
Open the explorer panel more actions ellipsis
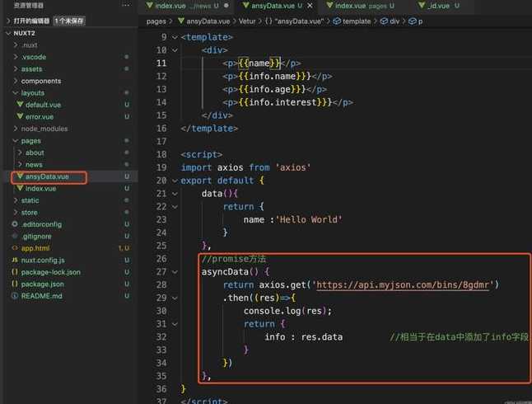(x=126, y=5)
